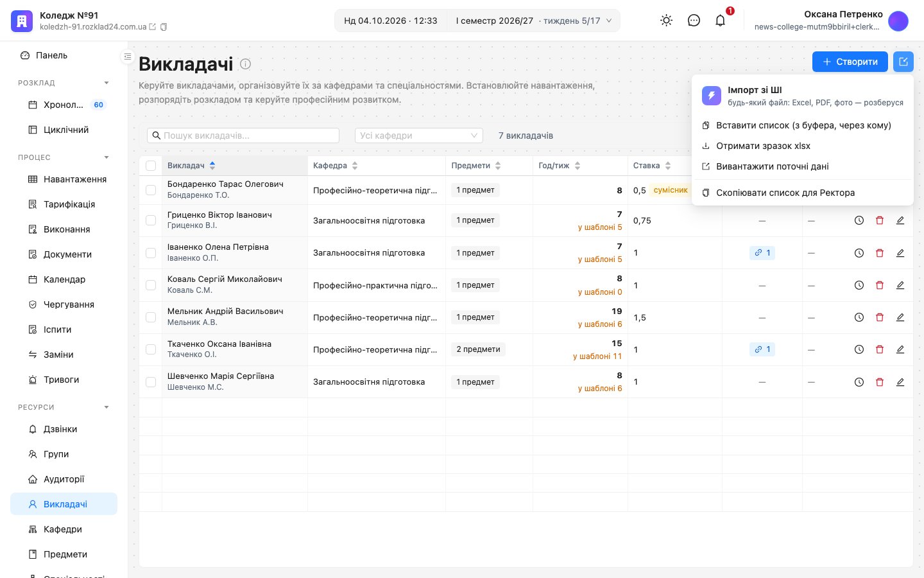
Task: Click the user avatar circle
Action: click(x=898, y=21)
